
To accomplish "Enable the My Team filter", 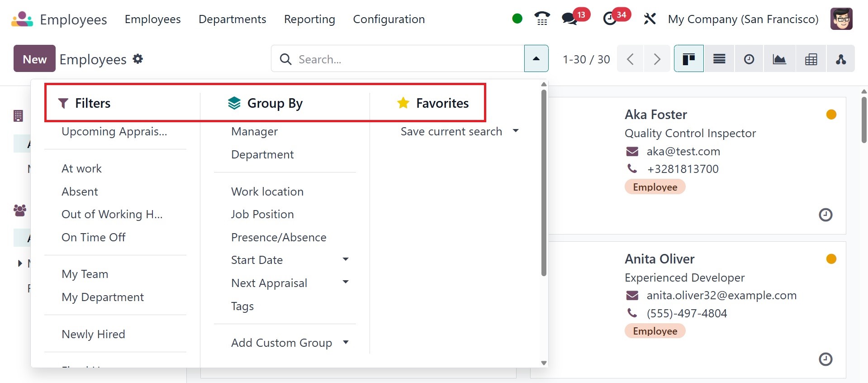I will coord(85,274).
